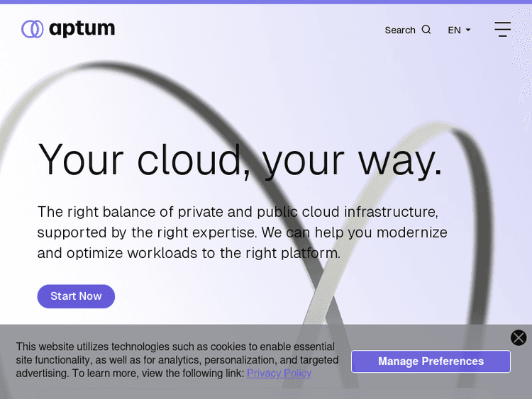Close the cookie banner with the X icon

tap(519, 337)
